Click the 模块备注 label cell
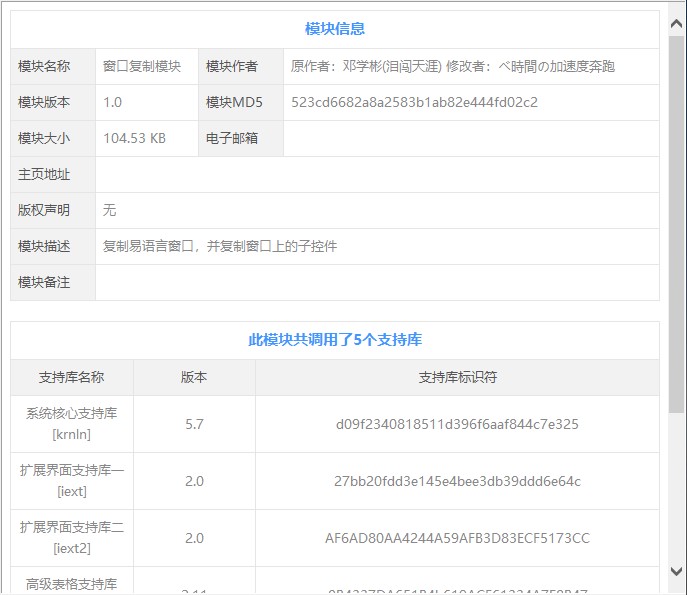The image size is (687, 595). click(53, 282)
